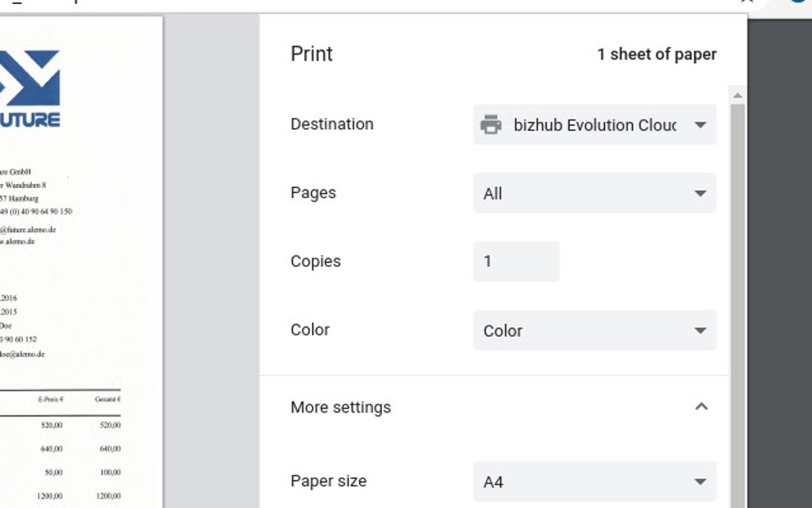Click the Print dialog heading
812x508 pixels.
(310, 53)
